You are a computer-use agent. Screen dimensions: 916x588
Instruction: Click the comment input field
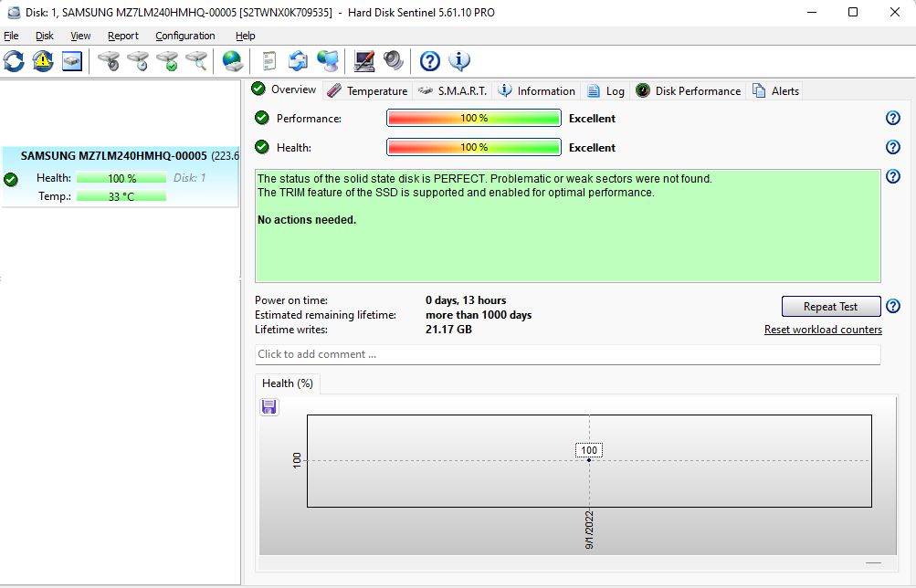568,354
